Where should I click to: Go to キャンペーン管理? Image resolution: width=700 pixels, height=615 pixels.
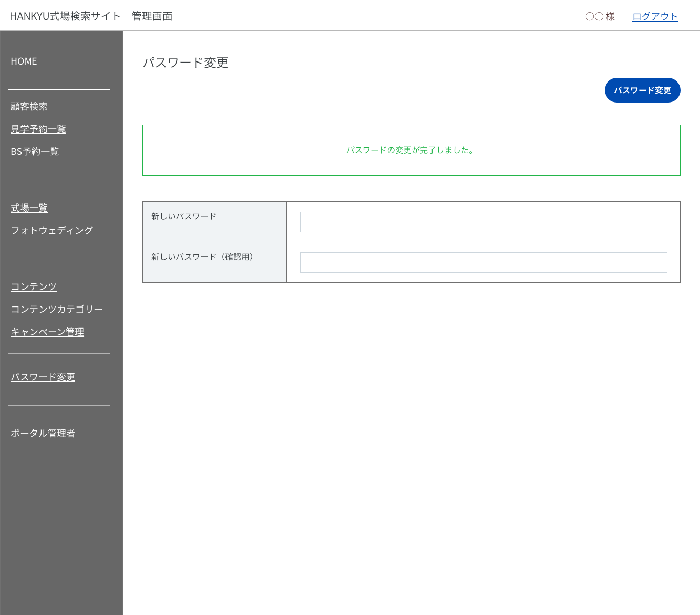click(47, 332)
